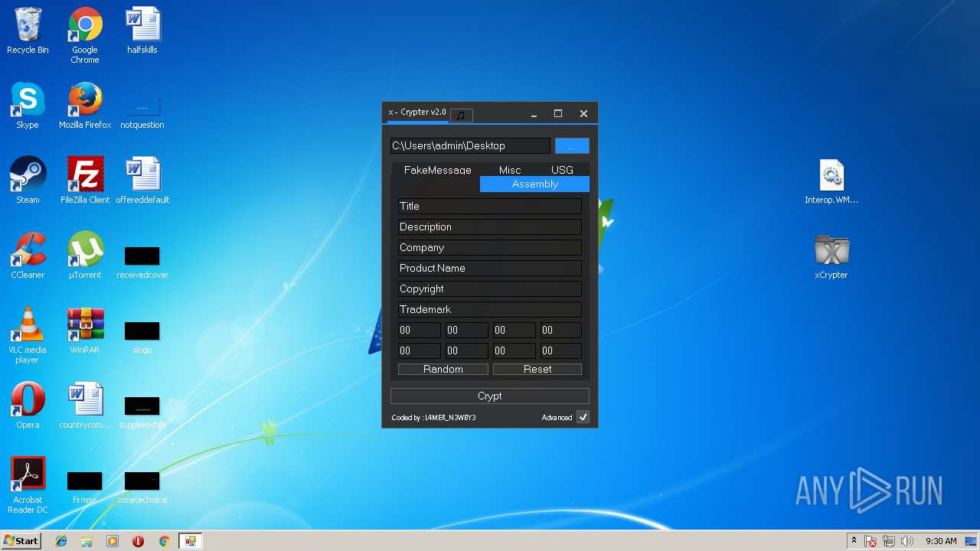Screen dimensions: 980x551
Task: Launch Google Chrome from desktop
Action: tap(85, 36)
